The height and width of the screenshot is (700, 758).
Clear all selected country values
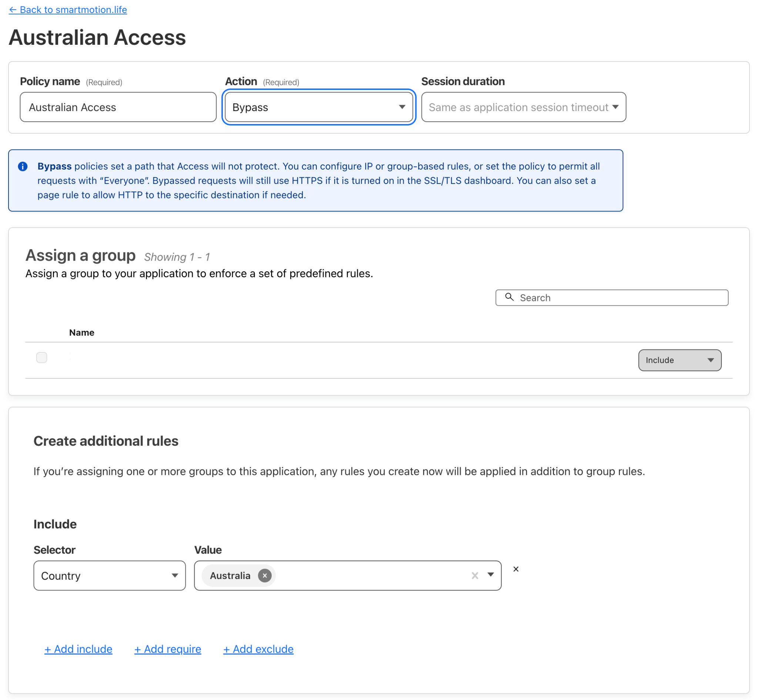(x=474, y=576)
